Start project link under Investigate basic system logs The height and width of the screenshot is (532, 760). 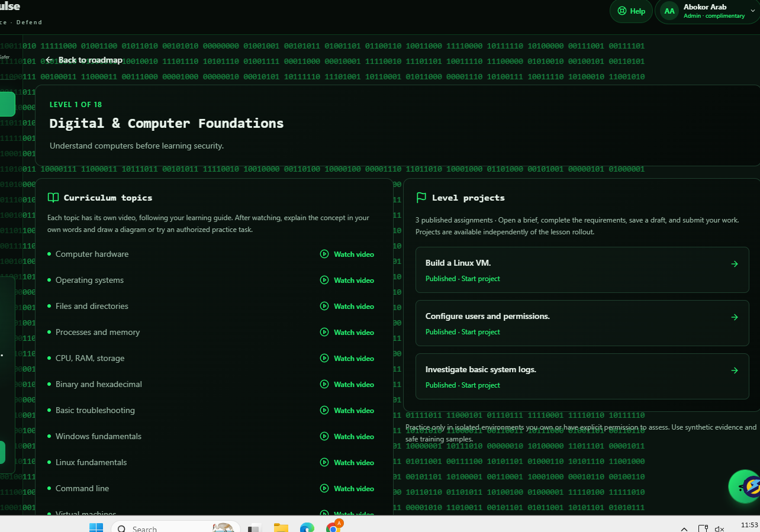(x=481, y=385)
